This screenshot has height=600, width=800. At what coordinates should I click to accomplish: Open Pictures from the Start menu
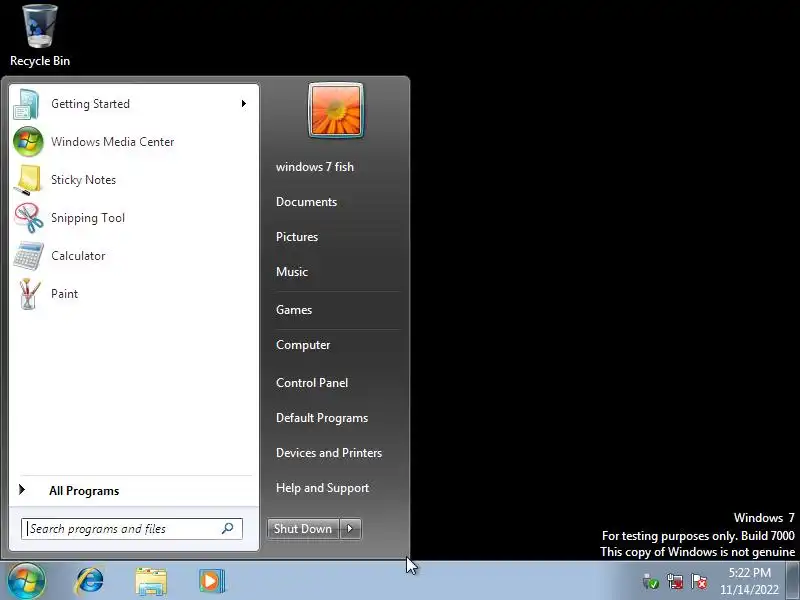tap(297, 237)
